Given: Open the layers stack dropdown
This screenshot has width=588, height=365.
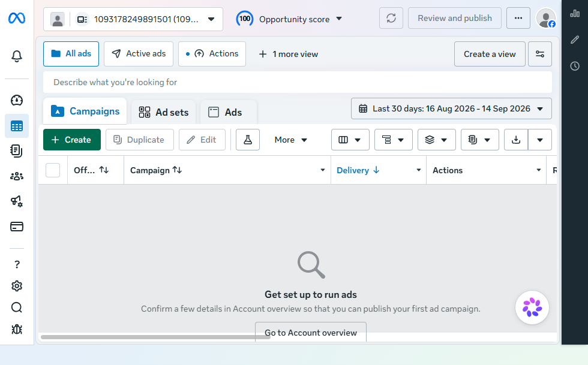Looking at the screenshot, I should coord(437,140).
